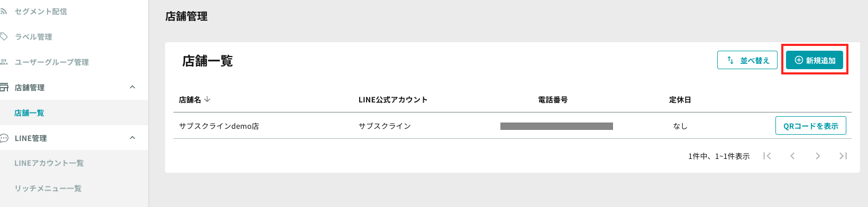Click the セグメント配信 feed icon
The image size is (868, 207).
point(3,11)
